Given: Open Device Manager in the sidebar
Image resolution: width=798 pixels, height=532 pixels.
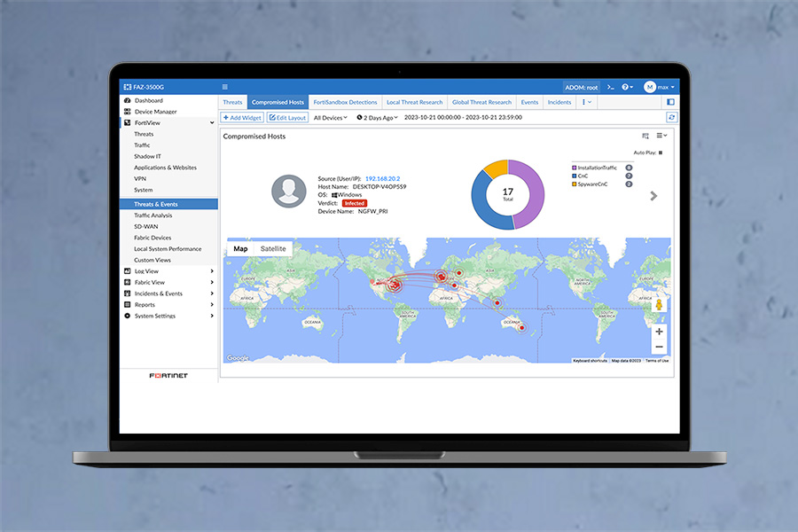Looking at the screenshot, I should point(155,112).
